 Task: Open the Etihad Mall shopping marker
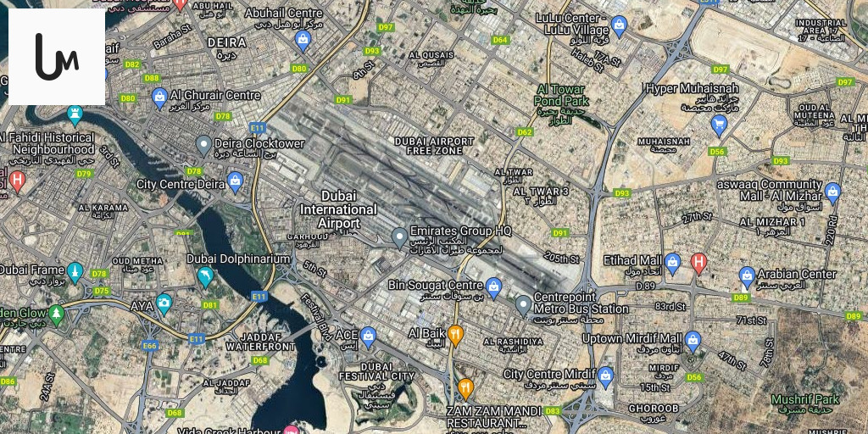672,264
